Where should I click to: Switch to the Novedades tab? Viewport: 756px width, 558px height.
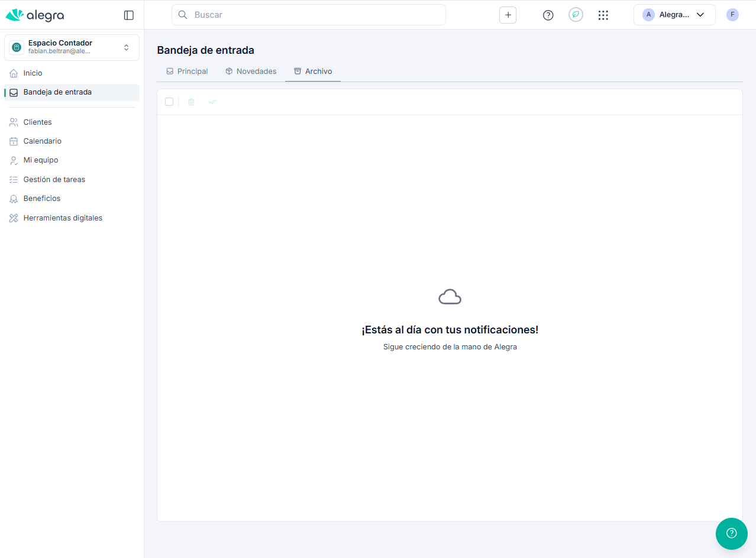pos(251,71)
